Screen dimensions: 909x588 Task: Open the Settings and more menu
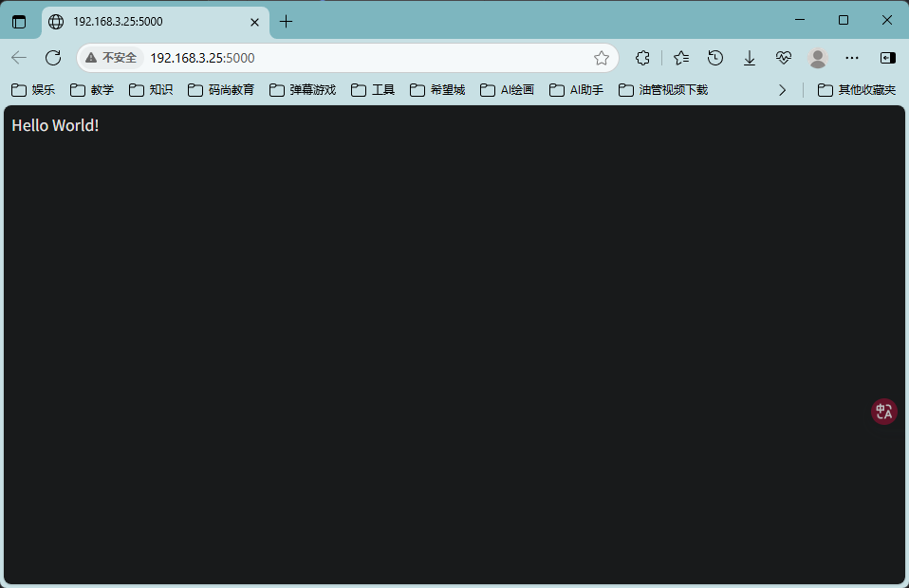pyautogui.click(x=852, y=58)
